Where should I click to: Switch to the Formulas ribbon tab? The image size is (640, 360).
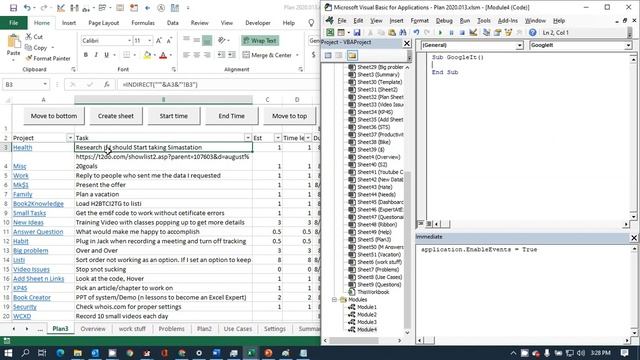tap(143, 23)
